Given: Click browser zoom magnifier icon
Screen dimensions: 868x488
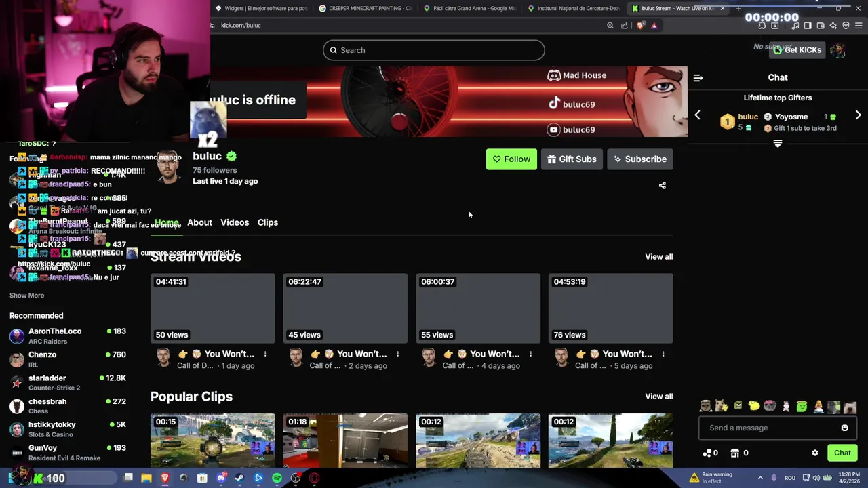Looking at the screenshot, I should pyautogui.click(x=610, y=26).
